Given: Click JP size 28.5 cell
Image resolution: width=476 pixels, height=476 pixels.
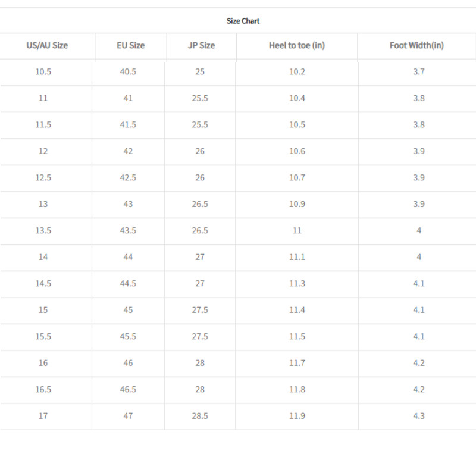Looking at the screenshot, I should click(200, 415).
